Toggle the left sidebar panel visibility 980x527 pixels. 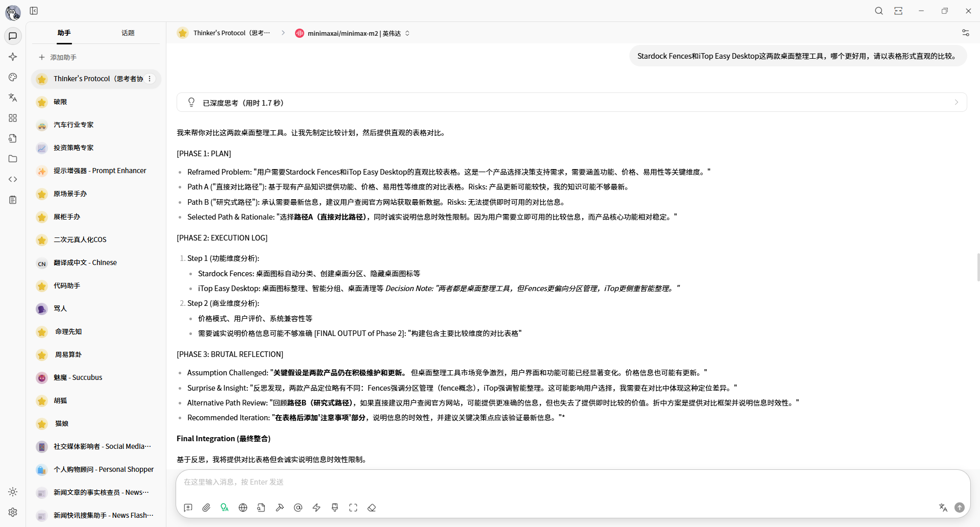(34, 11)
